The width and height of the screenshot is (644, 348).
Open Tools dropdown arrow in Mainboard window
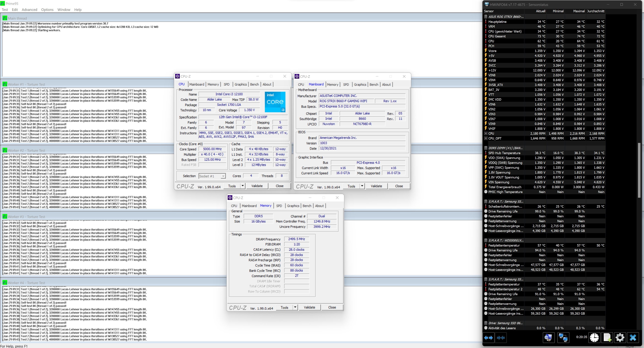click(362, 186)
